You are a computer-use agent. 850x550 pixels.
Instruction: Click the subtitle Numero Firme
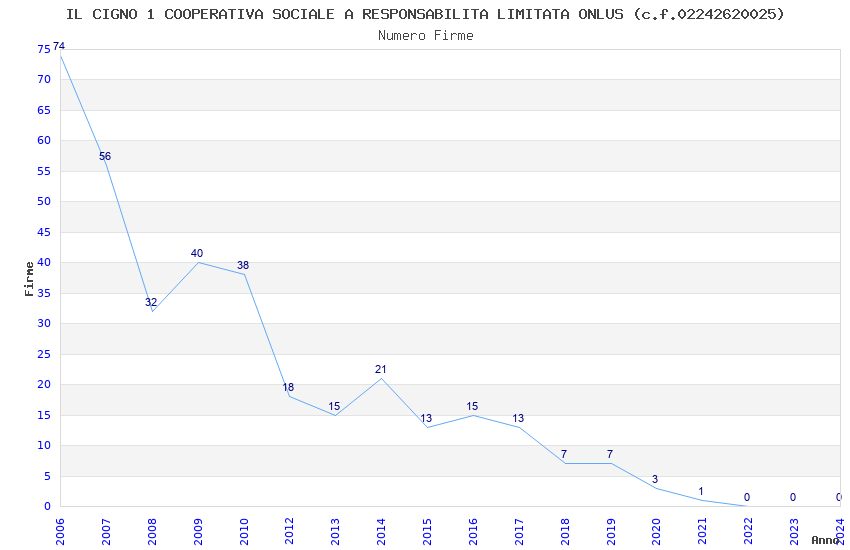pos(426,36)
